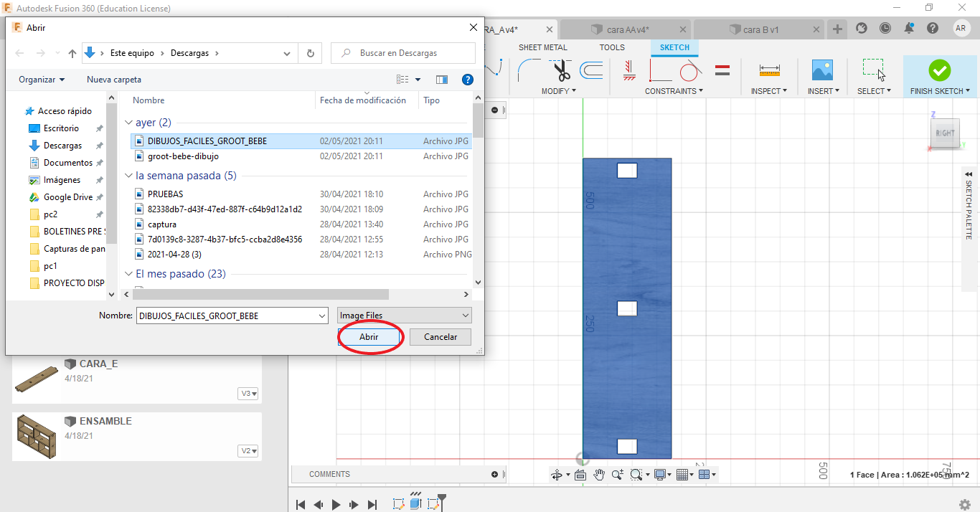The height and width of the screenshot is (512, 980).
Task: Click the Orbit navigation icon
Action: pyautogui.click(x=556, y=475)
